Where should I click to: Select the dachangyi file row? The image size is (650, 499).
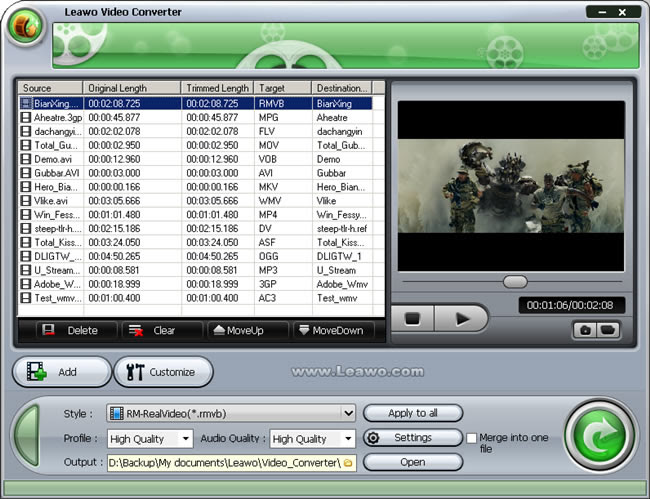click(x=195, y=131)
